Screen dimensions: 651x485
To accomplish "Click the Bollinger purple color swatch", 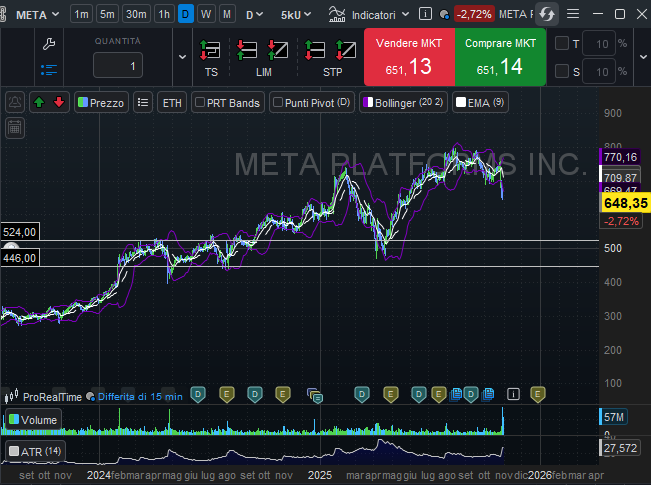I will [x=367, y=102].
